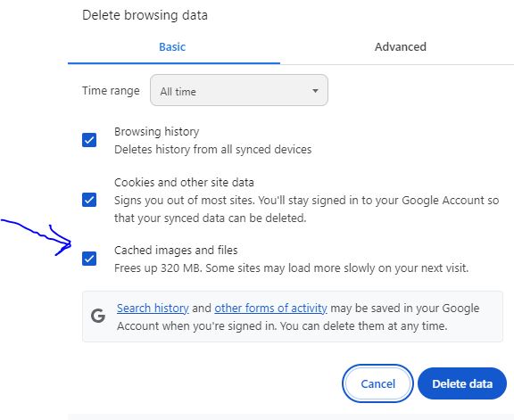Click the Browsing history label
The height and width of the screenshot is (420, 514).
(157, 132)
